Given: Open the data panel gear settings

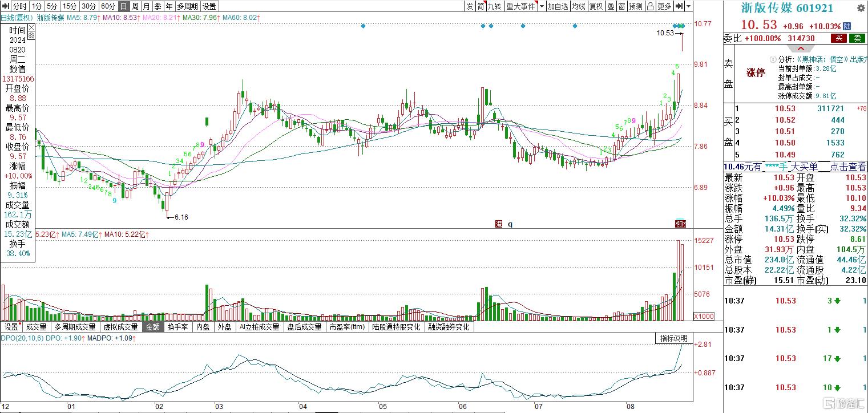Looking at the screenshot, I should [32, 35].
